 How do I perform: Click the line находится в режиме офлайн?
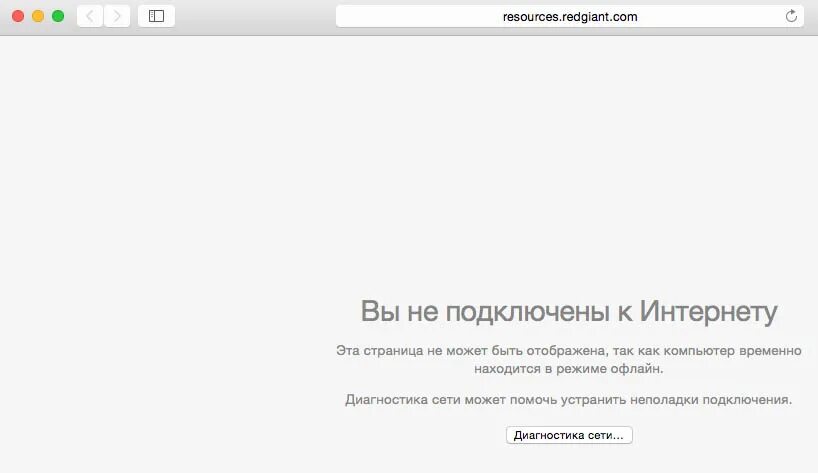(569, 369)
